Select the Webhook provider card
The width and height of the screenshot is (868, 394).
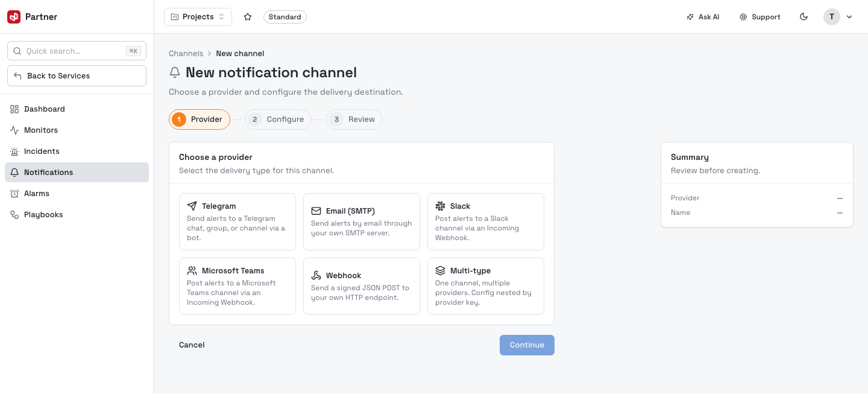pos(362,286)
